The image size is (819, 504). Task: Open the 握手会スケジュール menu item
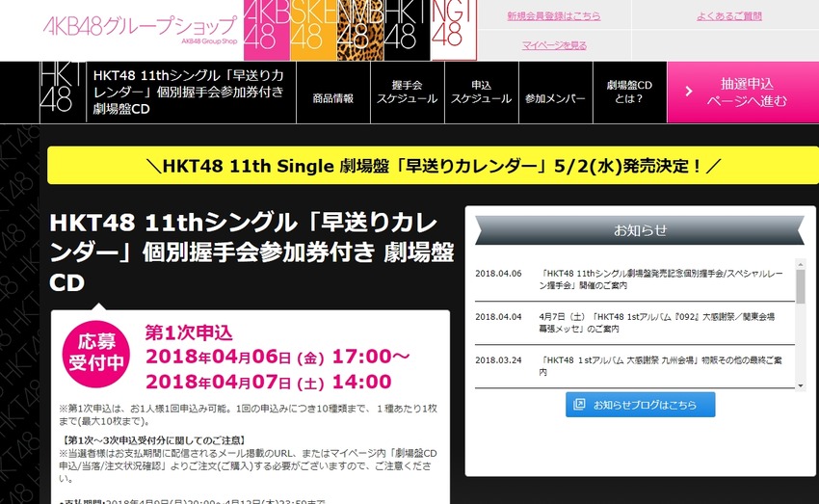pos(408,92)
